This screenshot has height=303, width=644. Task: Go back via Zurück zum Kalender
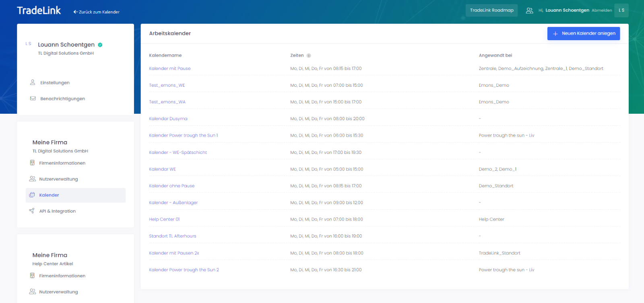(97, 12)
